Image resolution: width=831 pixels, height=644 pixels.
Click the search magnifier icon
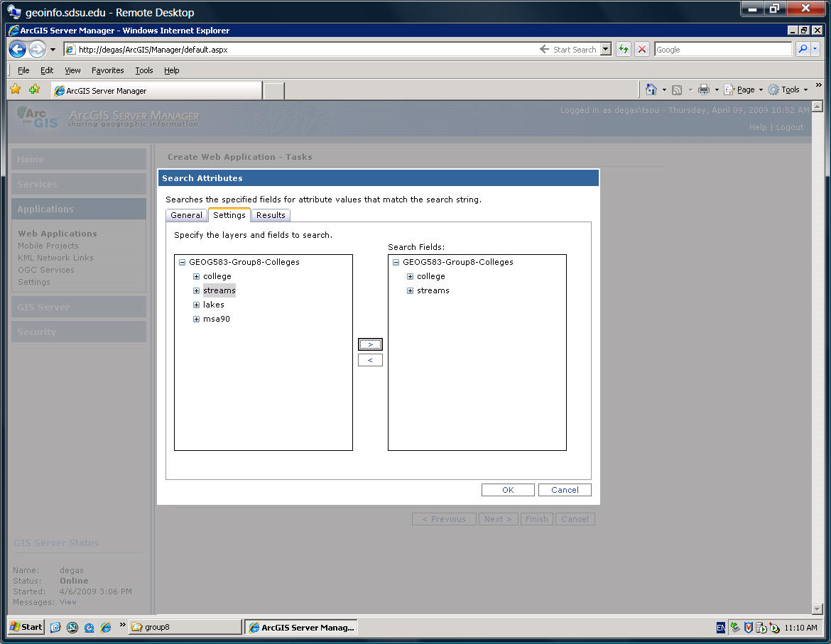click(803, 49)
